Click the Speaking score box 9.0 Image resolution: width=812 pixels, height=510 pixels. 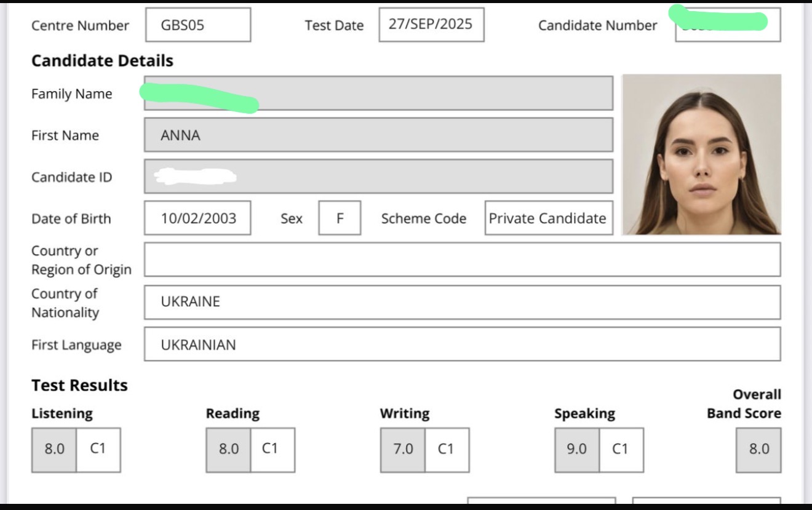click(577, 450)
